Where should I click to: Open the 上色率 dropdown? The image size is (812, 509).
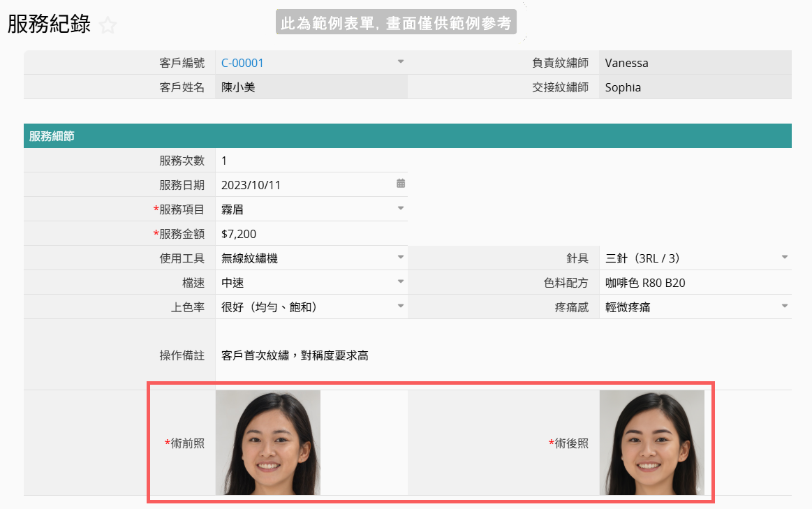click(401, 307)
